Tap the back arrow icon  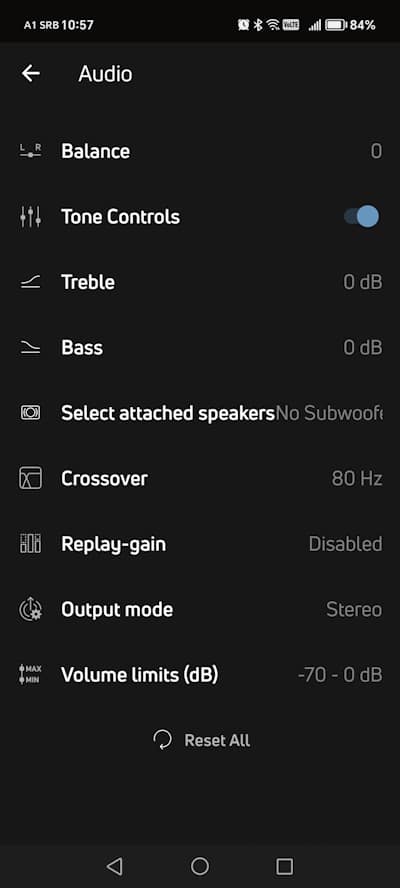click(31, 73)
